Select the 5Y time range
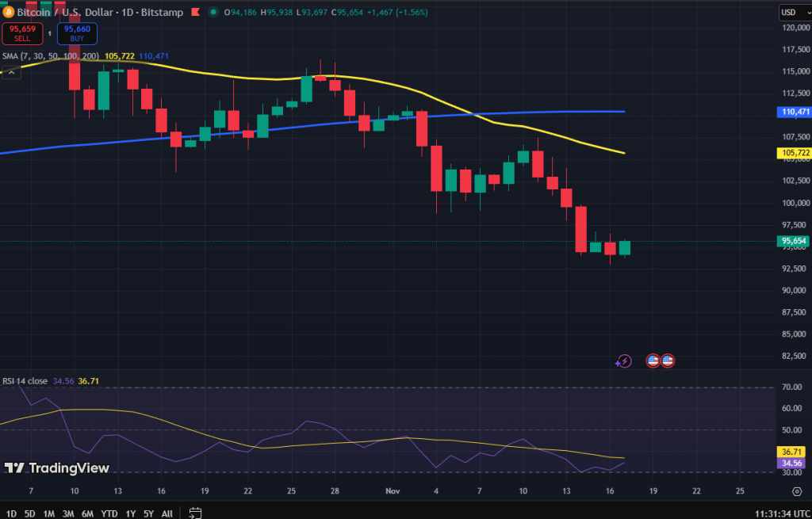Screen dimensions: 812x519 pyautogui.click(x=148, y=513)
